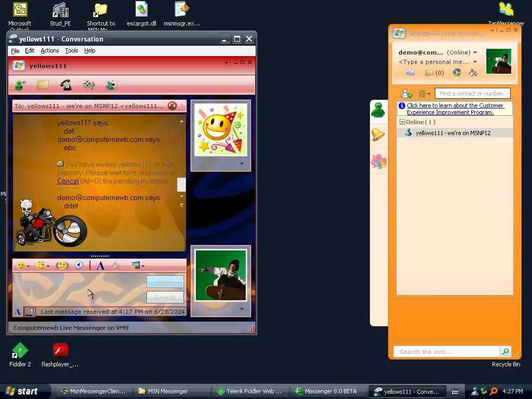The image size is (532, 399).
Task: Click Find a contact or number field
Action: click(x=473, y=94)
